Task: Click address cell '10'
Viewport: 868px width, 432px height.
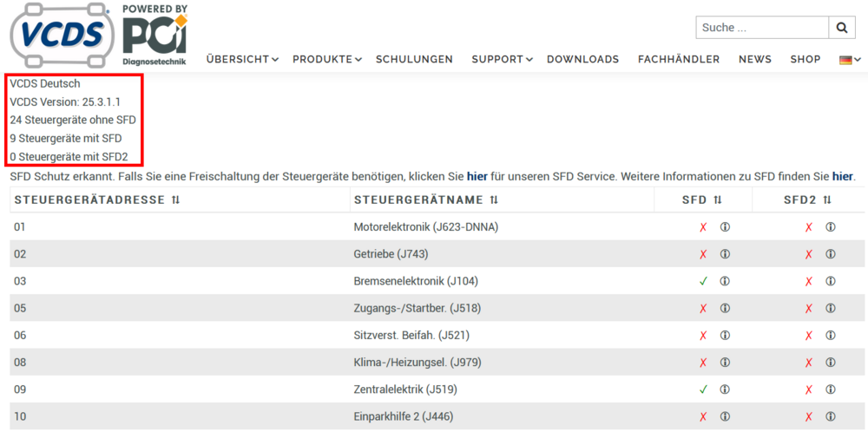Action: point(20,416)
